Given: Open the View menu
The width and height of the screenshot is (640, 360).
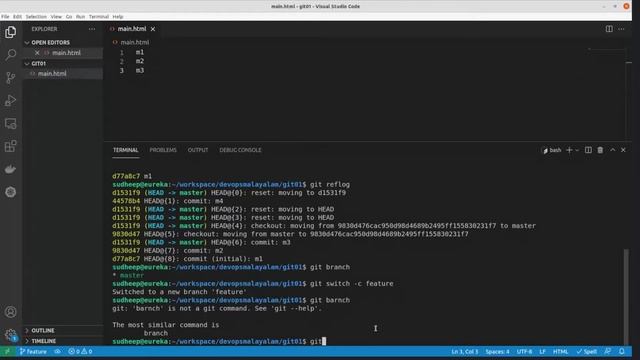Looking at the screenshot, I should (56, 17).
